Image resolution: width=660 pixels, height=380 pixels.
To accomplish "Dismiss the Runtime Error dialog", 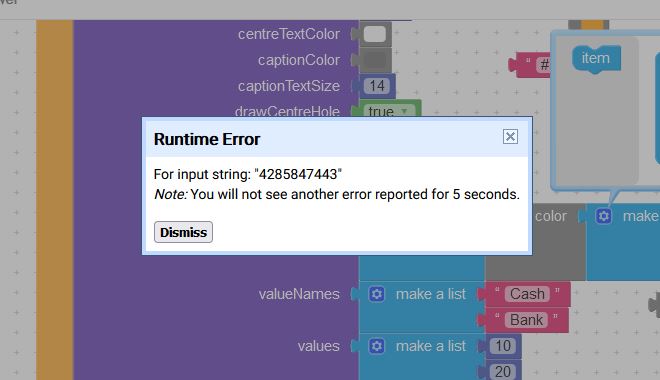I will 183,232.
